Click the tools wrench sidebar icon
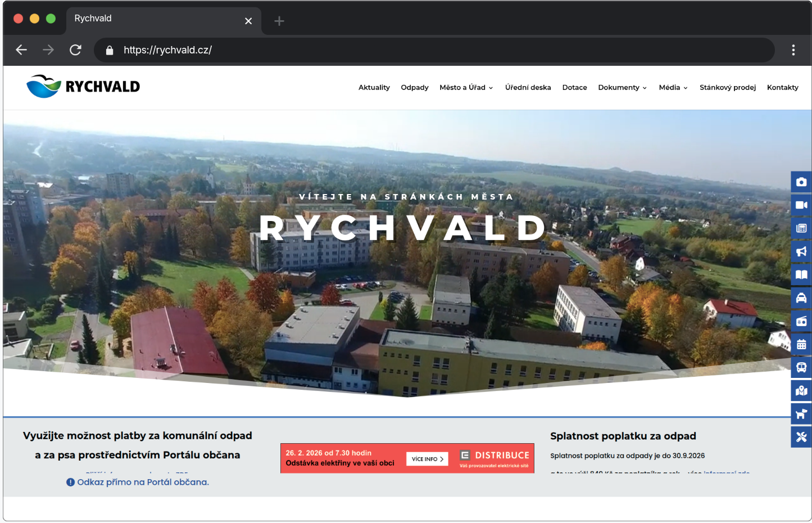The height and width of the screenshot is (523, 812). 801,437
